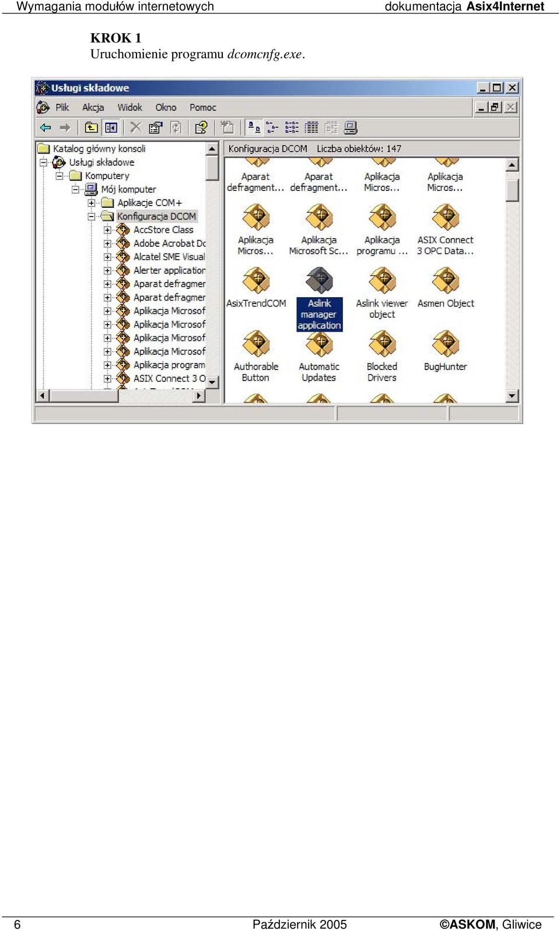Click tree pane scroll up arrow
The height and width of the screenshot is (931, 560).
point(212,149)
